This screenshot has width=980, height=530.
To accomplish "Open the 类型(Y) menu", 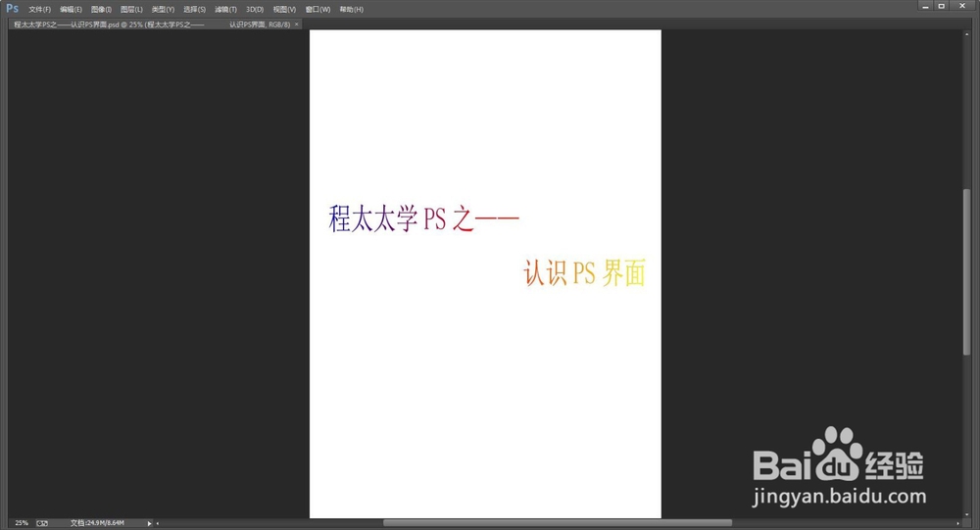I will [x=163, y=10].
